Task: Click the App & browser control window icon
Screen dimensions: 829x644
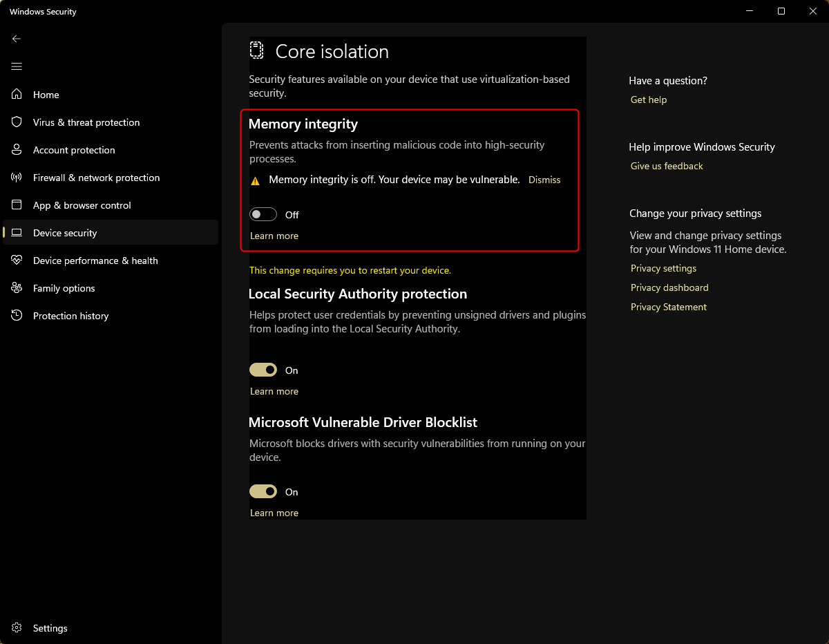Action: 17,205
